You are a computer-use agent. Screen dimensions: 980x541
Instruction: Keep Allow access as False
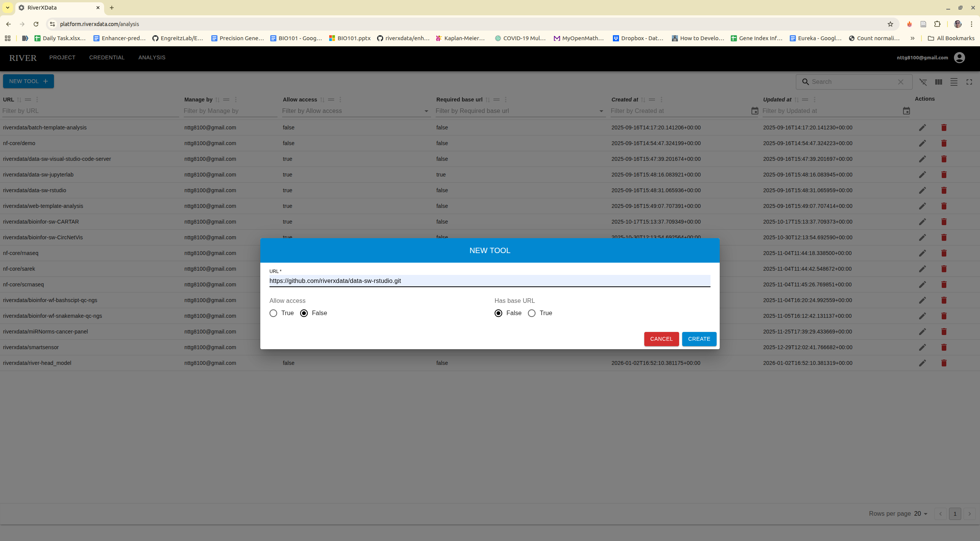click(x=304, y=313)
